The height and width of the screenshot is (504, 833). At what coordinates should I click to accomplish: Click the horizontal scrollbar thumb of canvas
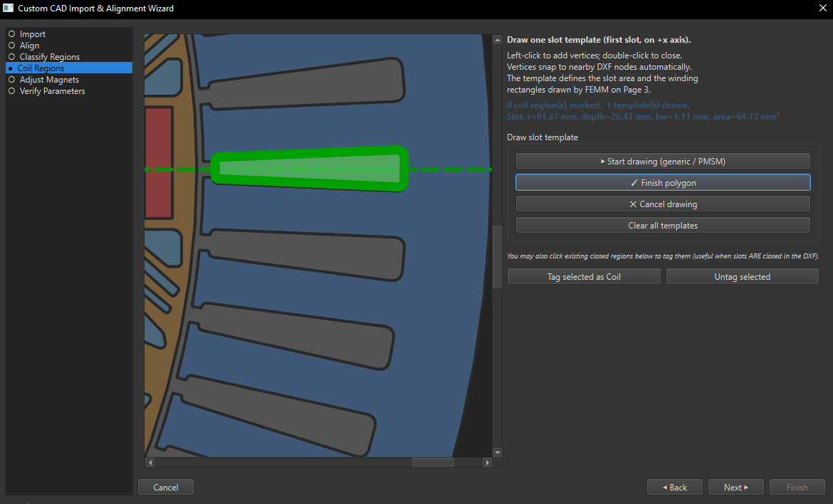pos(433,463)
